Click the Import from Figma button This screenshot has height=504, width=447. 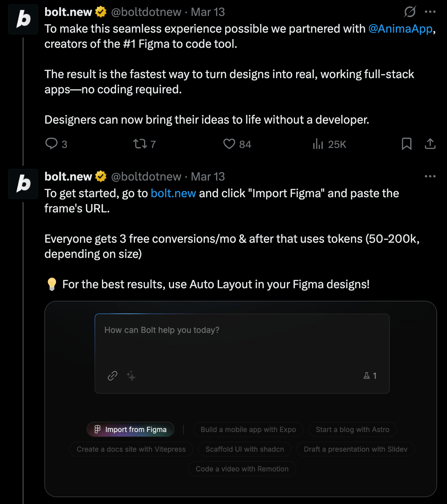(x=130, y=429)
